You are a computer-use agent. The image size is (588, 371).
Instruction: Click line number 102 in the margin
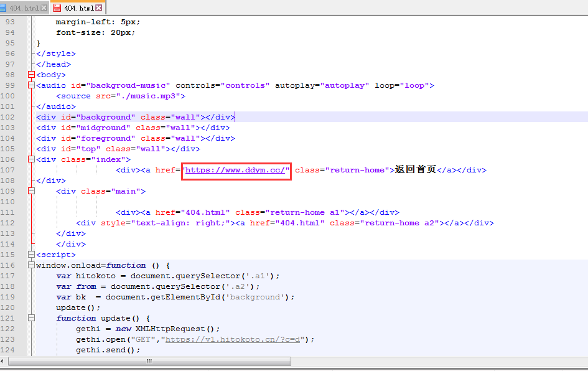pyautogui.click(x=8, y=117)
